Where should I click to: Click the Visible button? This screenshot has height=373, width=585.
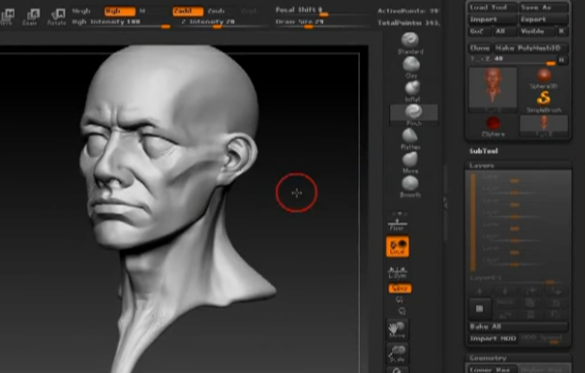(x=537, y=31)
